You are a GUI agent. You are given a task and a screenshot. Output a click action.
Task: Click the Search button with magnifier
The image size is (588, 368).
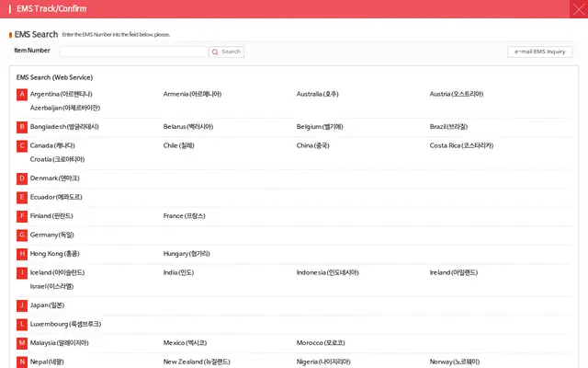pos(227,52)
